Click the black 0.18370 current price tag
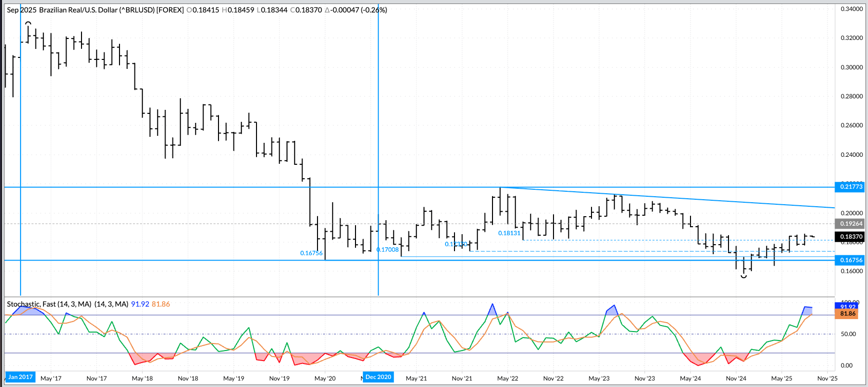868x387 pixels. click(x=850, y=237)
